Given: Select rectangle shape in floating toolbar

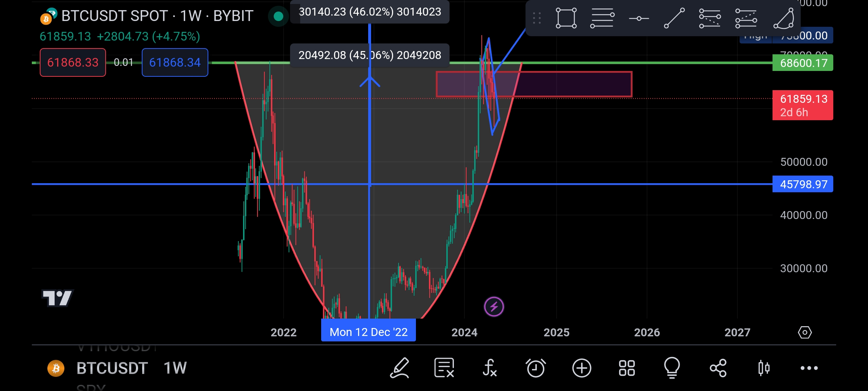Looking at the screenshot, I should [x=566, y=18].
